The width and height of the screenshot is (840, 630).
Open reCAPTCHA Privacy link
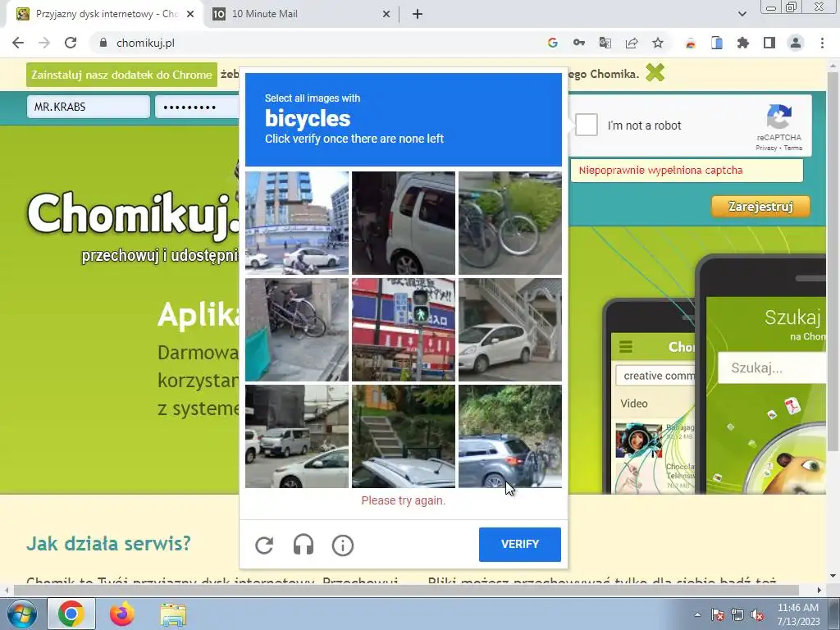click(766, 148)
